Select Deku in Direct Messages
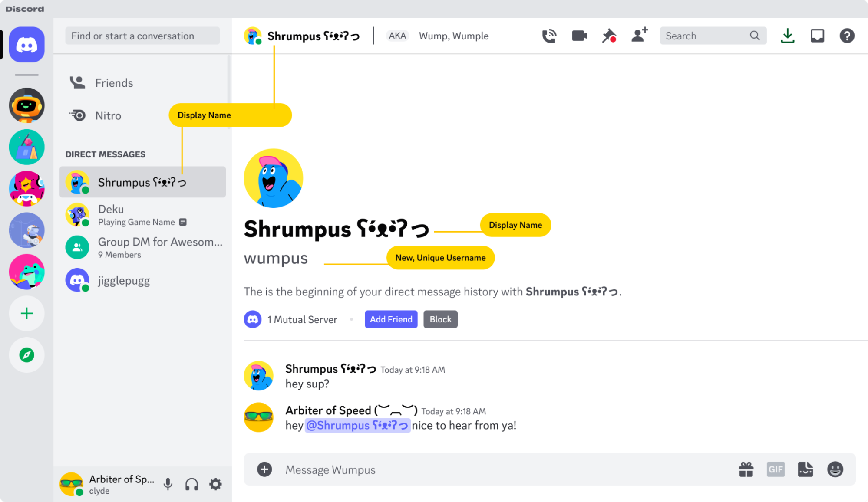Screen dimensions: 868x502 tap(143, 214)
